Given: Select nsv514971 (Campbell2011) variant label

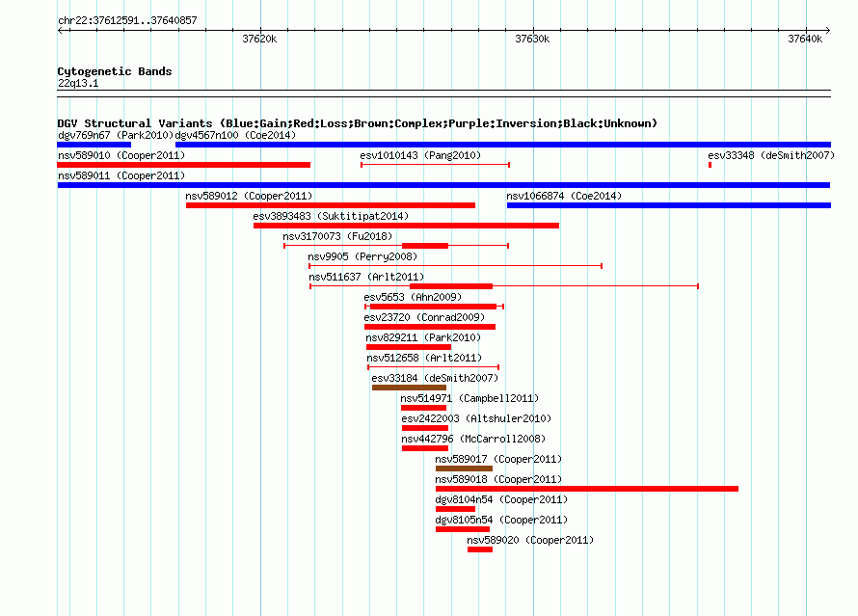Looking at the screenshot, I should pyautogui.click(x=469, y=398).
